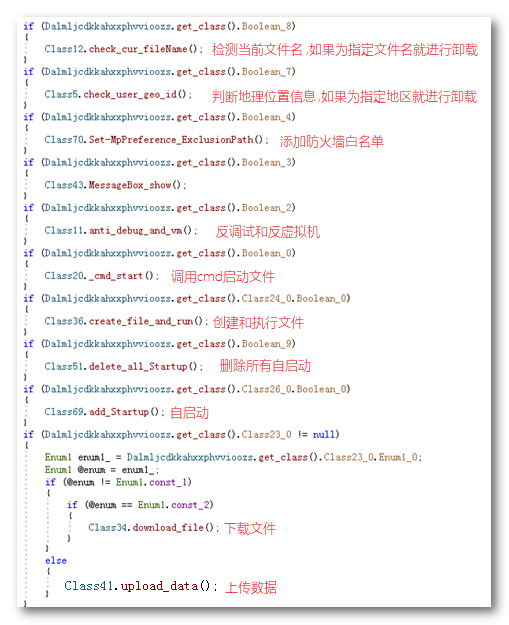Click the _cmd_start method call

(116, 276)
